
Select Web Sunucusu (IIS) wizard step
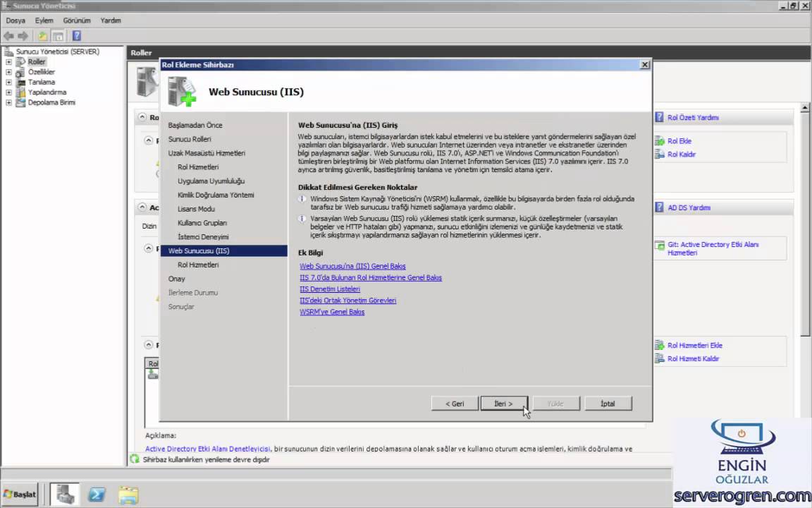pos(223,251)
